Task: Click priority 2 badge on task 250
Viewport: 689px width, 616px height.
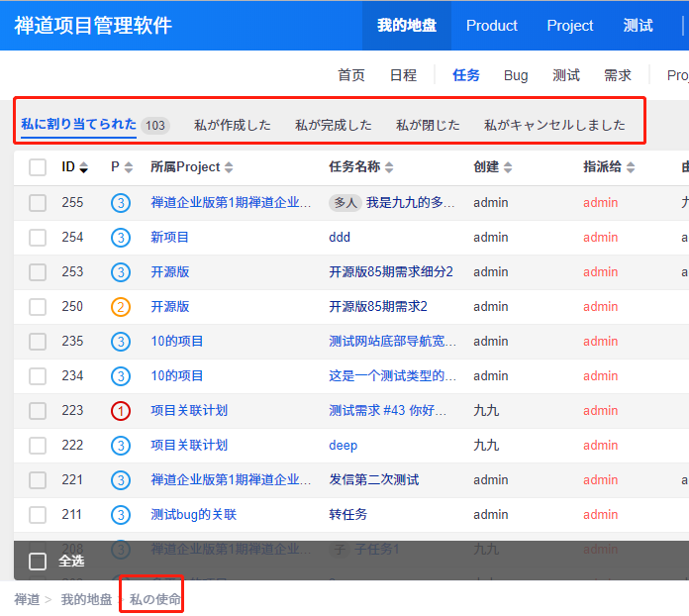Action: (x=121, y=306)
